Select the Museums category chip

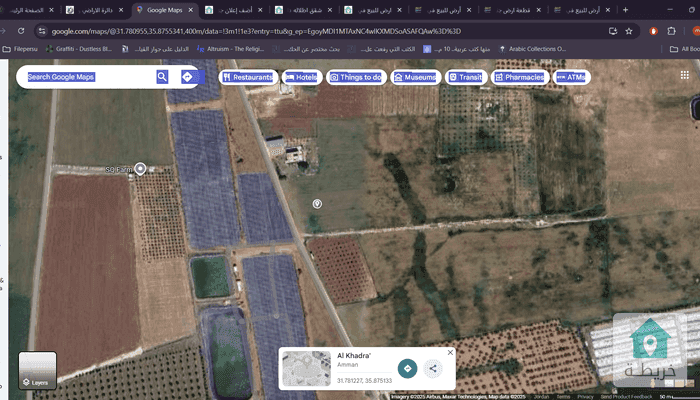coord(414,77)
